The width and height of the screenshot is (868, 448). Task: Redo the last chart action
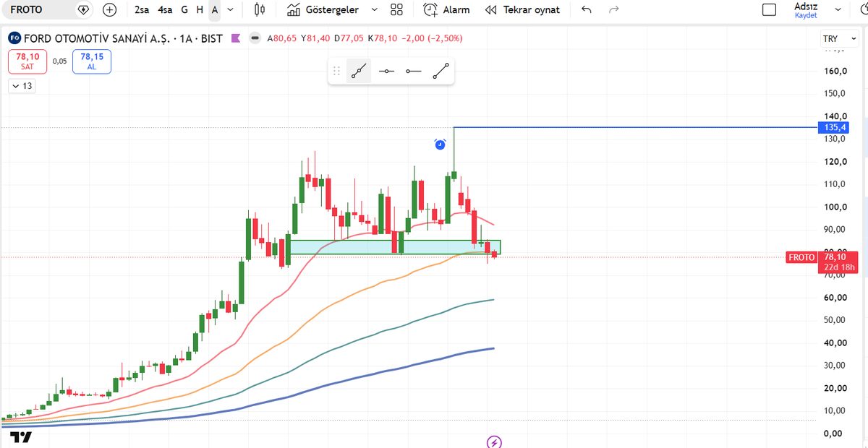tap(614, 10)
